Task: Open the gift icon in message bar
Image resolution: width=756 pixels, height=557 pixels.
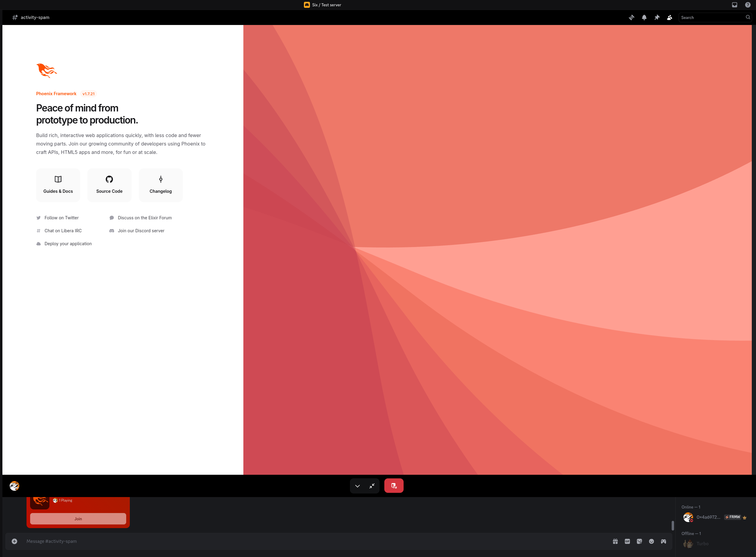Action: point(615,542)
